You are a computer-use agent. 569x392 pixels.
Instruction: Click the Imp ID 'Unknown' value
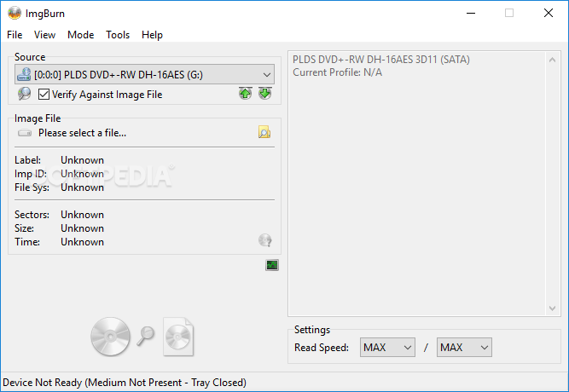click(x=83, y=174)
